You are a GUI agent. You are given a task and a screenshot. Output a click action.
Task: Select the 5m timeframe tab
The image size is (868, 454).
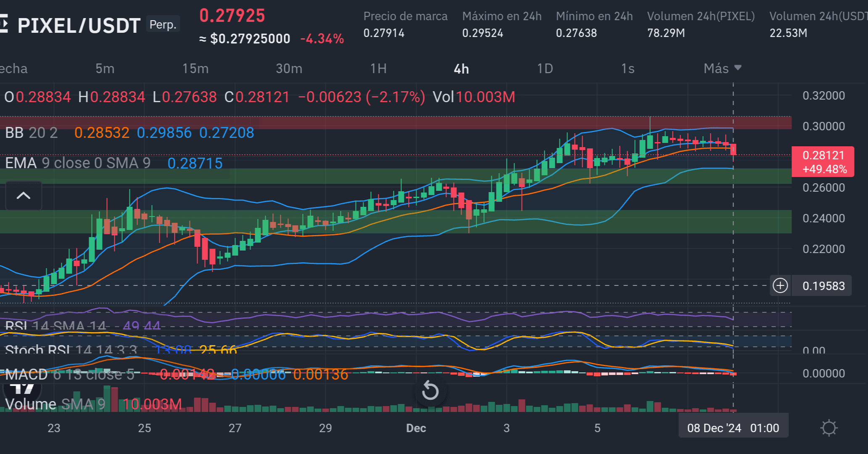point(105,69)
